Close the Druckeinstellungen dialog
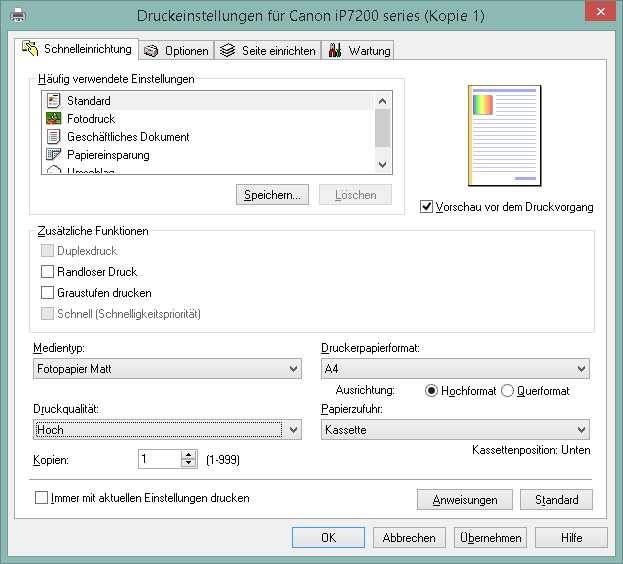 click(601, 11)
